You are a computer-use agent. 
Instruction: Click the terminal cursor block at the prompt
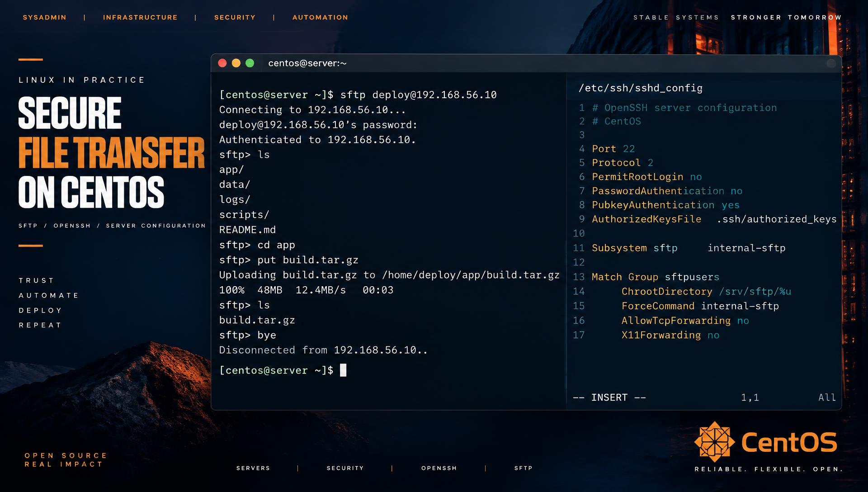pos(343,370)
